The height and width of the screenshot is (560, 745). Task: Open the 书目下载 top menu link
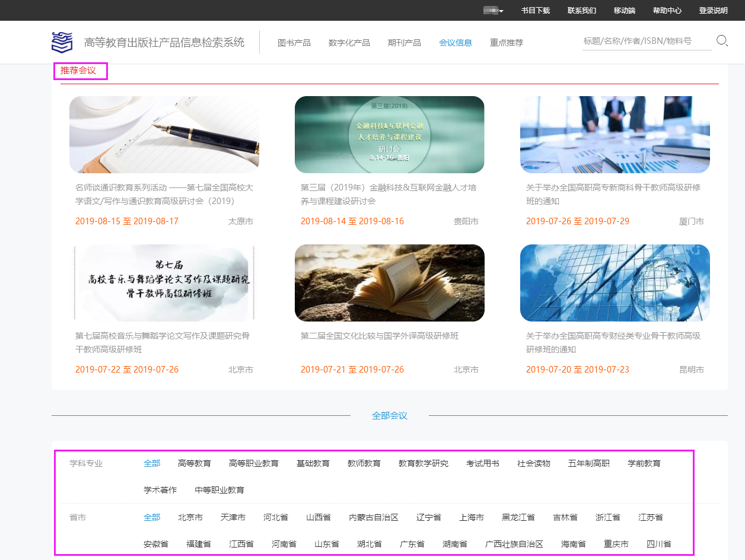pos(536,11)
